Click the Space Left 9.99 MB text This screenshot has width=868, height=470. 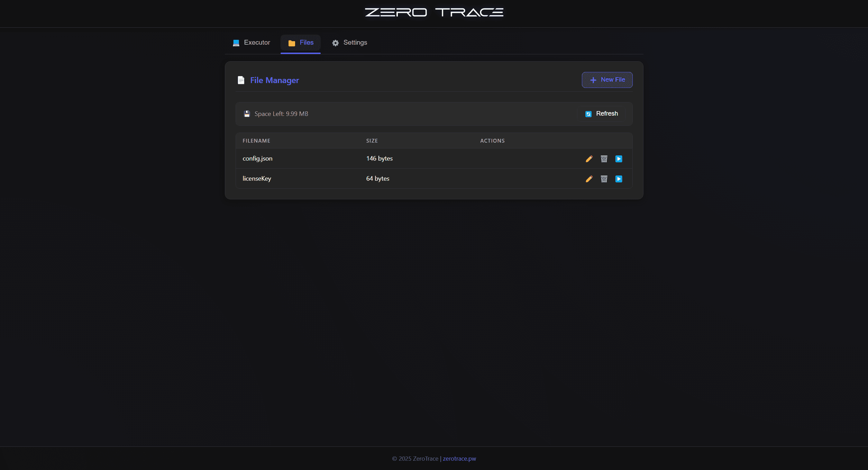281,114
